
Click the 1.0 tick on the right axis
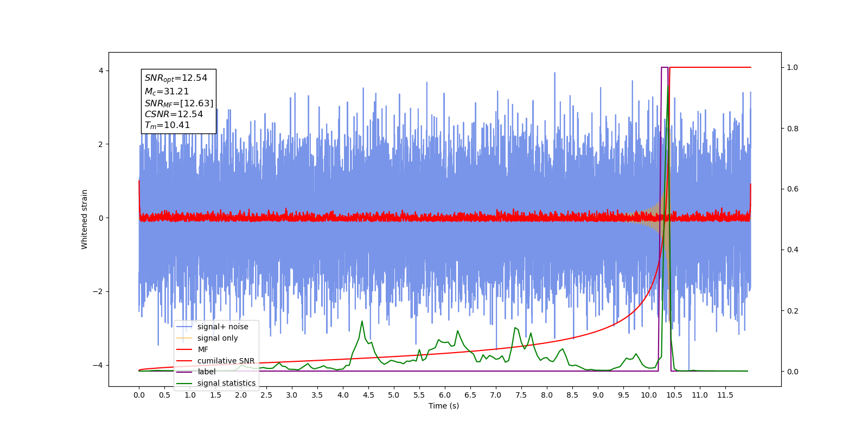[793, 67]
